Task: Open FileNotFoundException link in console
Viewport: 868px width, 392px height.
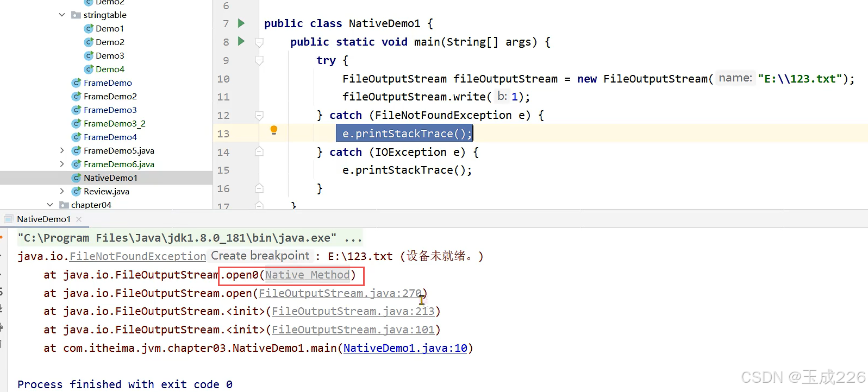Action: 138,256
